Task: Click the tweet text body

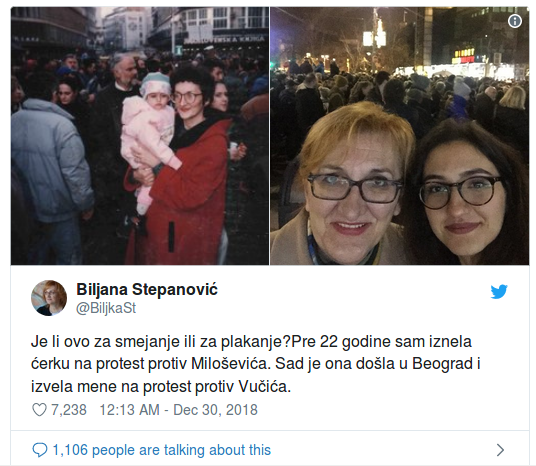Action: 256,364
